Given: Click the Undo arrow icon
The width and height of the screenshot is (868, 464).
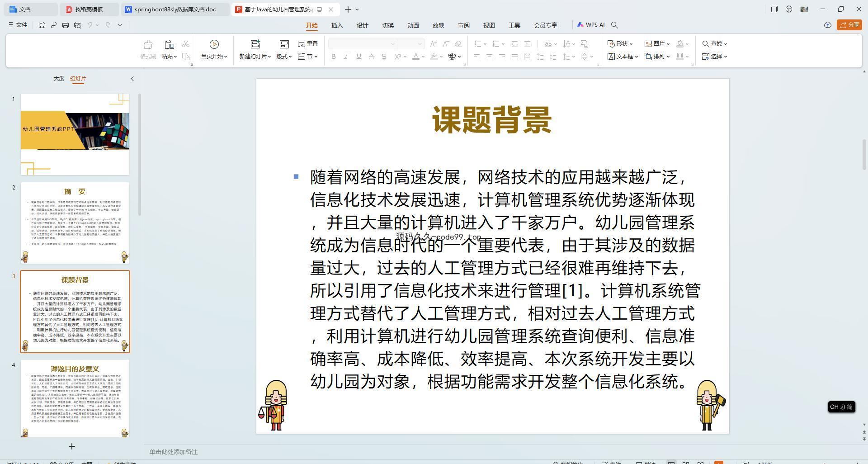Looking at the screenshot, I should click(90, 25).
